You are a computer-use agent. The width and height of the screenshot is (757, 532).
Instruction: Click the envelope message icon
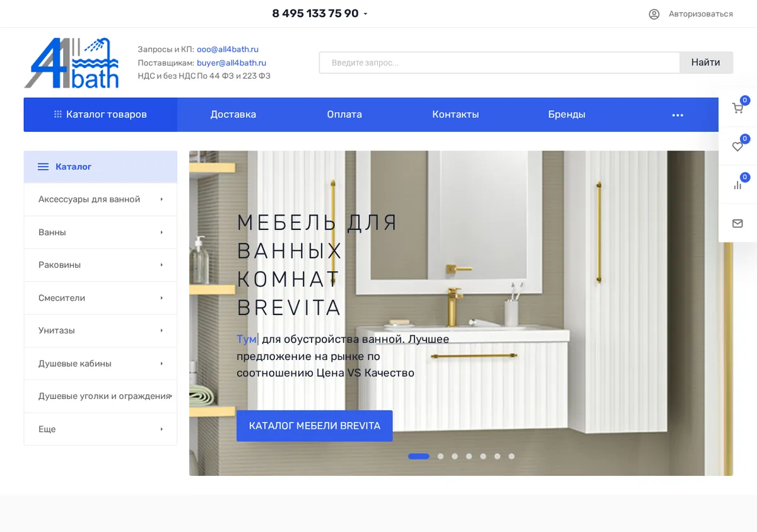pyautogui.click(x=737, y=223)
